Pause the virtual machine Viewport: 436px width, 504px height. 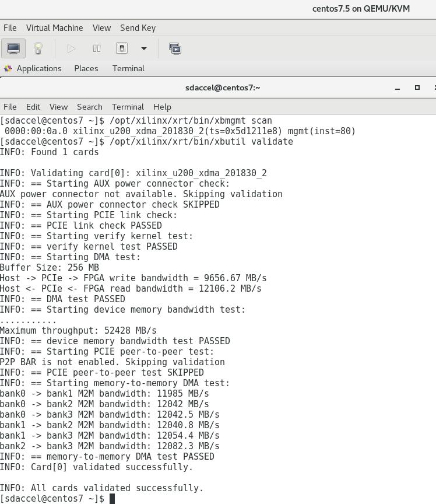click(x=97, y=48)
